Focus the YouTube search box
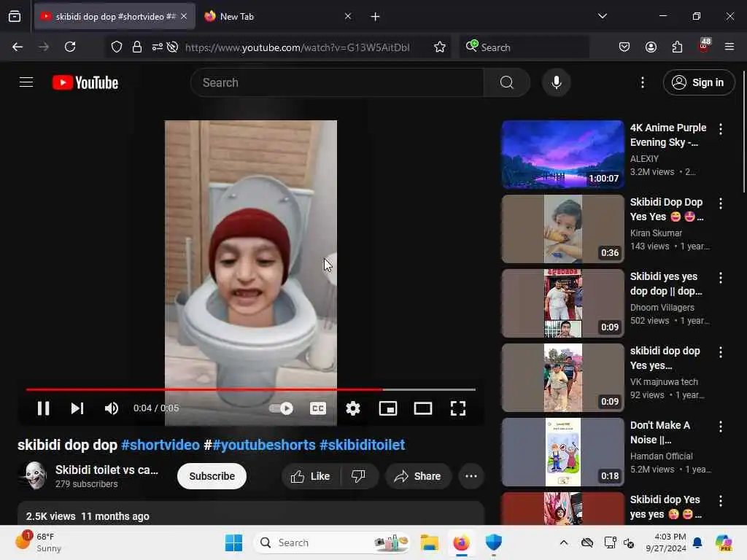Image resolution: width=747 pixels, height=560 pixels. [337, 82]
